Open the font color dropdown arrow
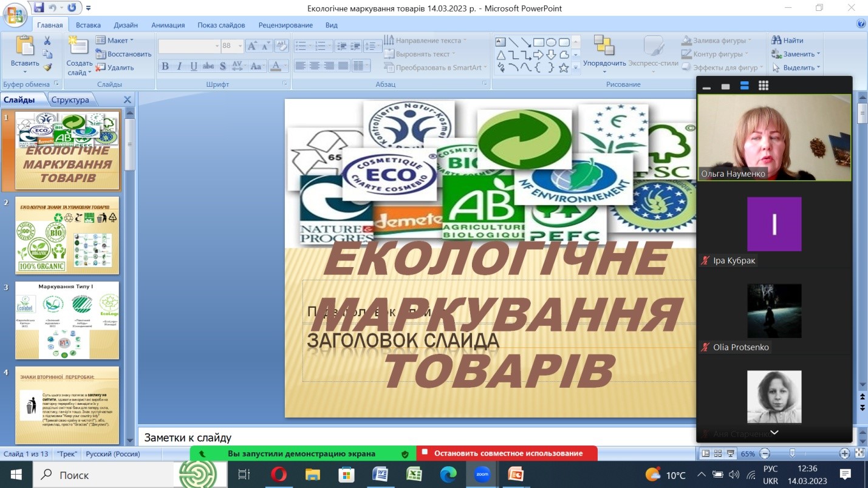This screenshot has width=868, height=488. [x=286, y=66]
